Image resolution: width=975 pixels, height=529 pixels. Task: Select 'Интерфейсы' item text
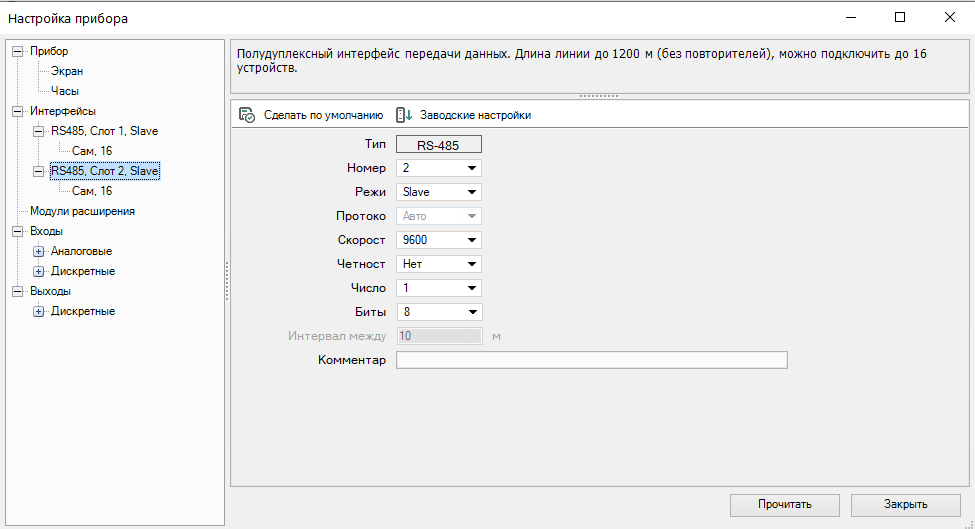(x=63, y=111)
